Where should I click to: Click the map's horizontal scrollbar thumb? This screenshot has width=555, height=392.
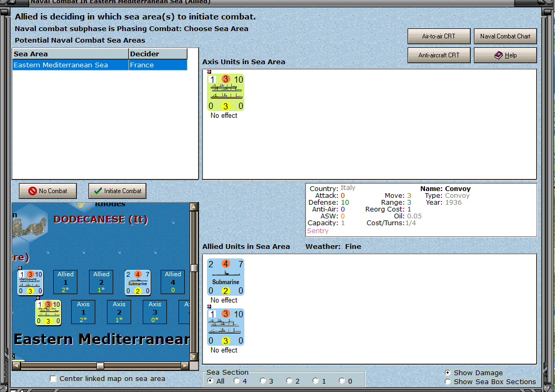[x=100, y=366]
